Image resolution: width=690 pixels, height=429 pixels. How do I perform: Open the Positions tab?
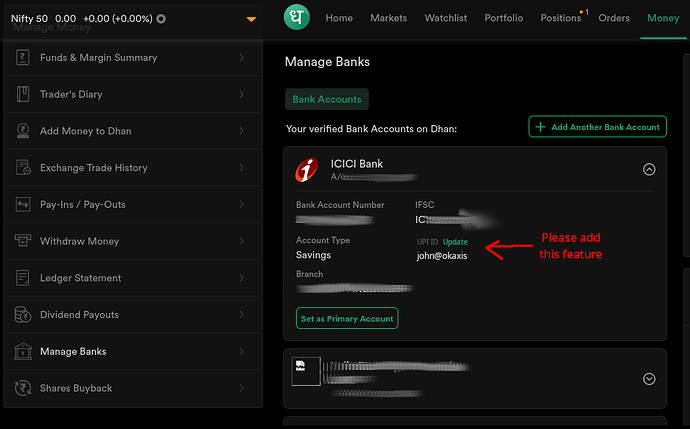tap(561, 18)
